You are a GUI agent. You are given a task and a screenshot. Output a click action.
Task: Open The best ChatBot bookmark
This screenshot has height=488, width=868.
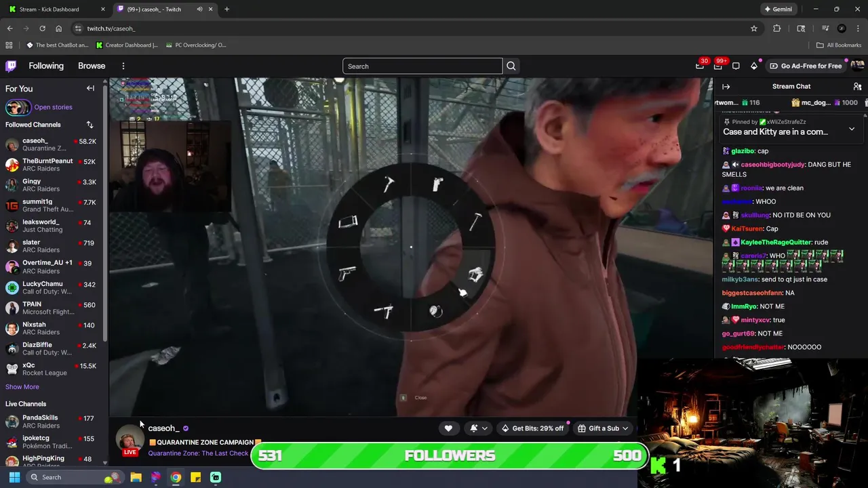click(58, 45)
